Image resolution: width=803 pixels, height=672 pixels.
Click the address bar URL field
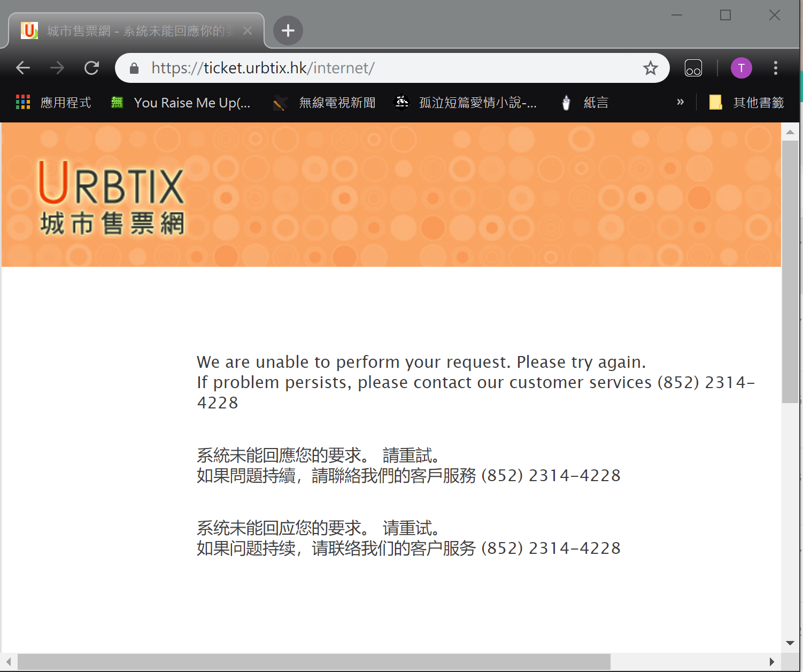pos(392,68)
